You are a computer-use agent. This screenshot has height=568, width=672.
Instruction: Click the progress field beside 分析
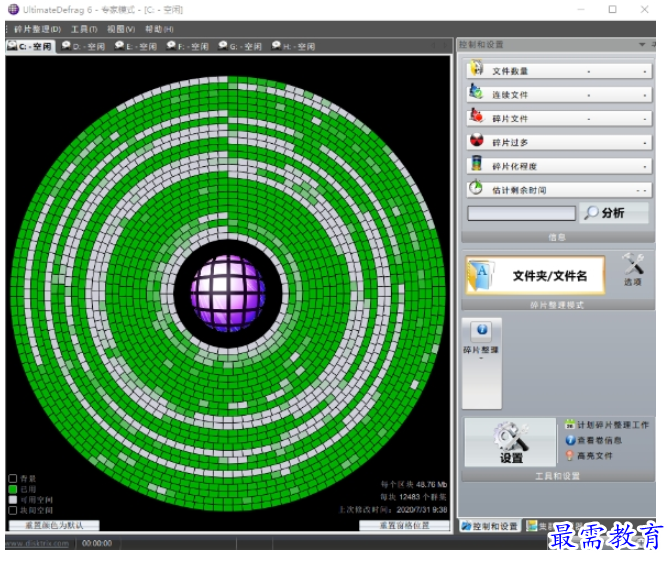tap(521, 213)
